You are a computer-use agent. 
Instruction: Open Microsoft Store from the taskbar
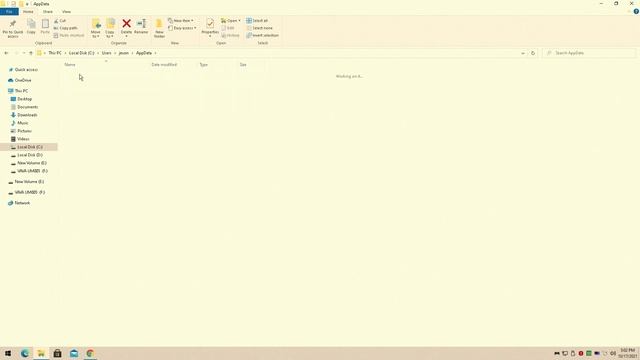(58, 353)
